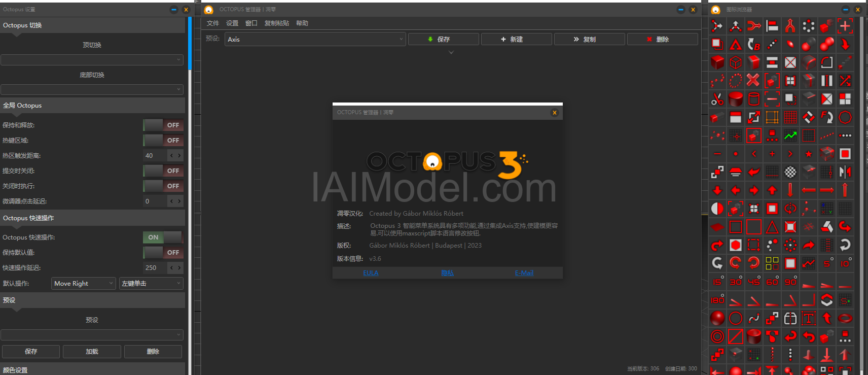Close the about dialog with its X
The width and height of the screenshot is (868, 375).
(x=555, y=113)
